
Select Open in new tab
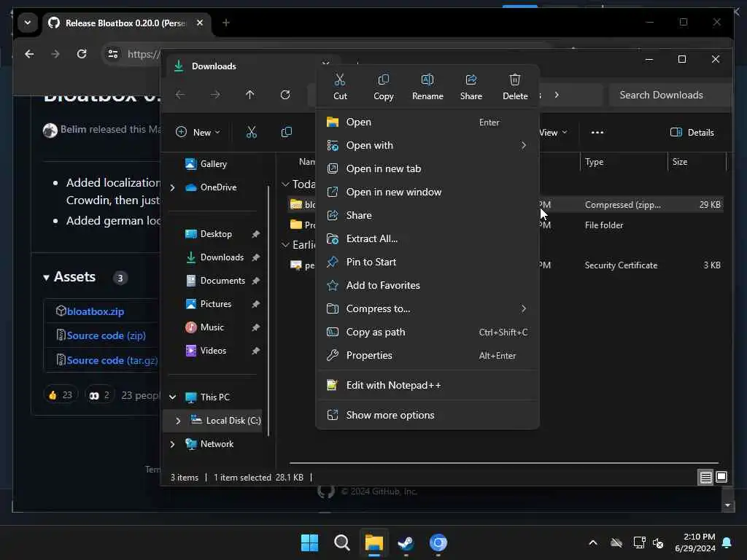(x=427, y=168)
